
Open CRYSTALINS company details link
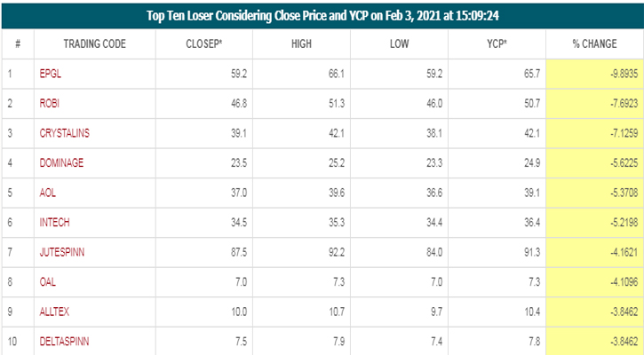65,133
